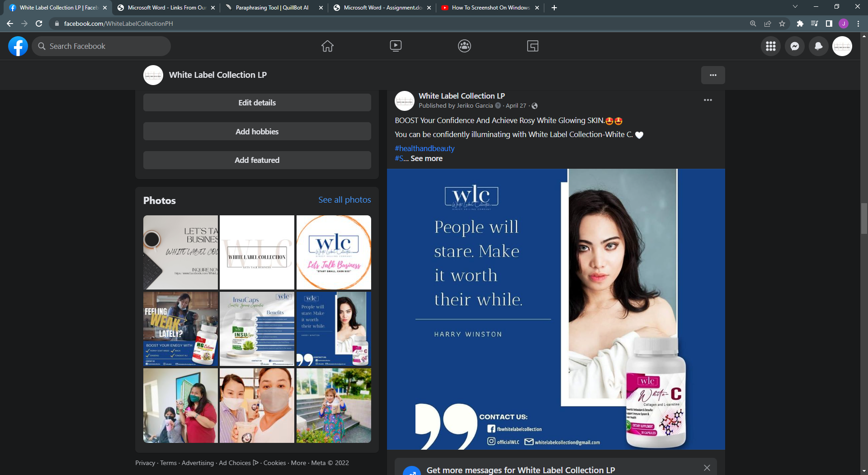This screenshot has height=475, width=868.
Task: Open a new browser tab with plus icon
Action: pos(554,8)
